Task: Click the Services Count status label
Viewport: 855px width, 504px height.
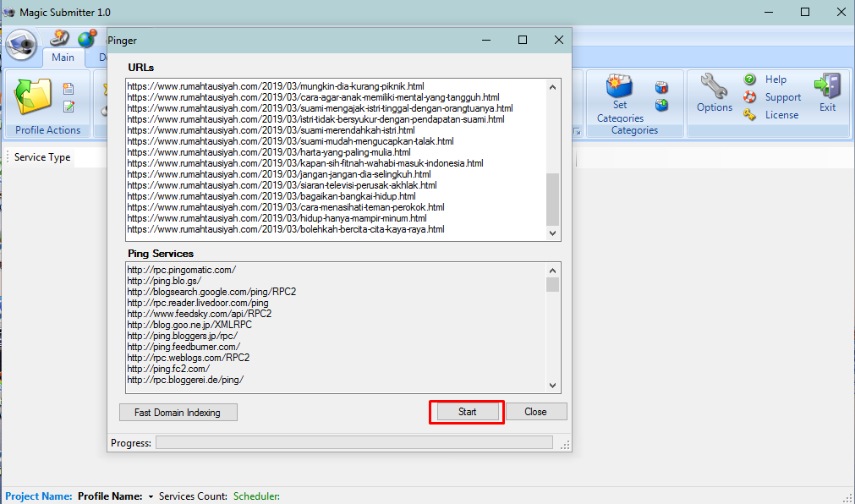Action: coord(193,496)
